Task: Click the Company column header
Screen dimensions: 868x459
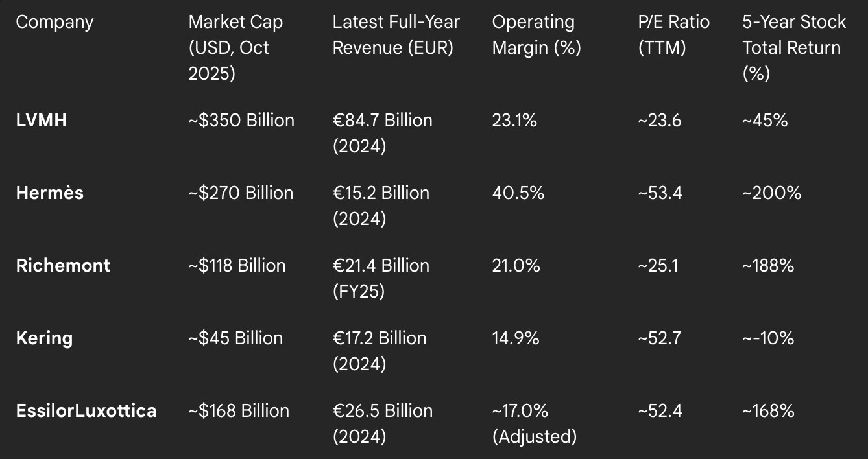Action: (54, 22)
